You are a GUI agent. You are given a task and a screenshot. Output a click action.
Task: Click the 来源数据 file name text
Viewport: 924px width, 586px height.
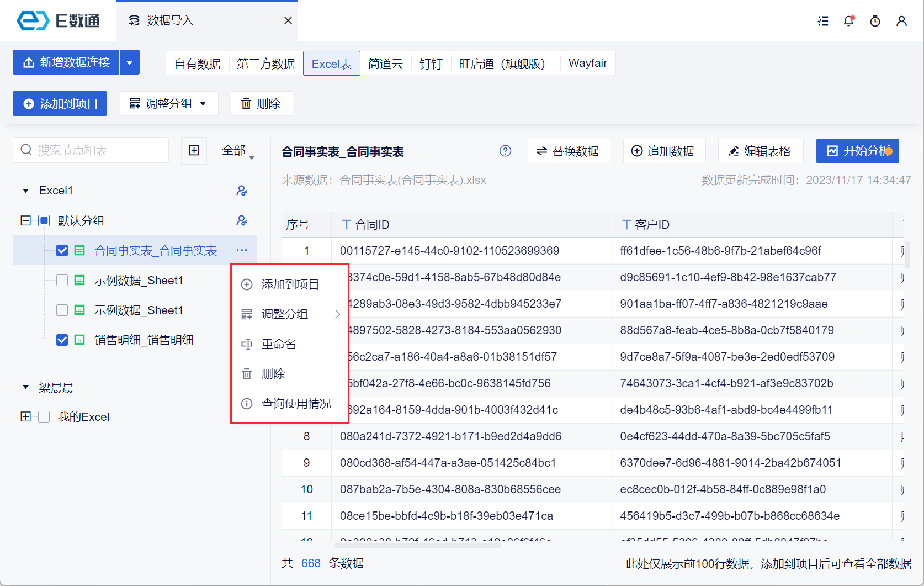point(413,180)
